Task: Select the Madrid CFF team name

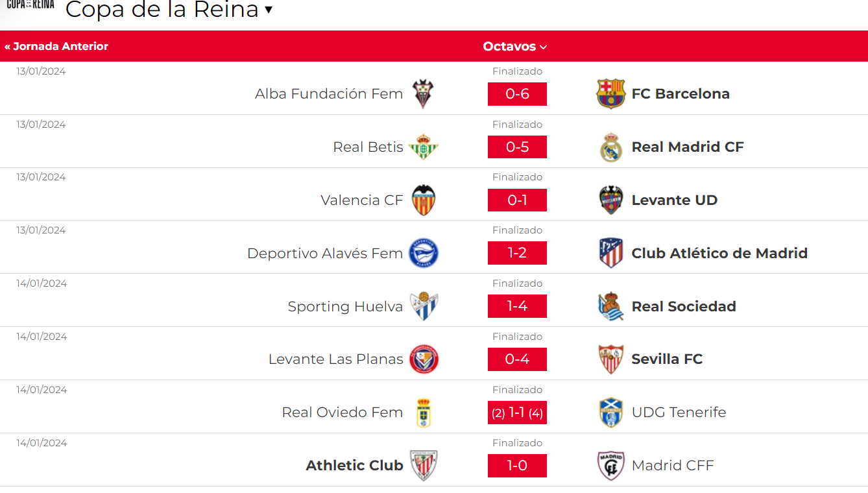Action: tap(672, 466)
